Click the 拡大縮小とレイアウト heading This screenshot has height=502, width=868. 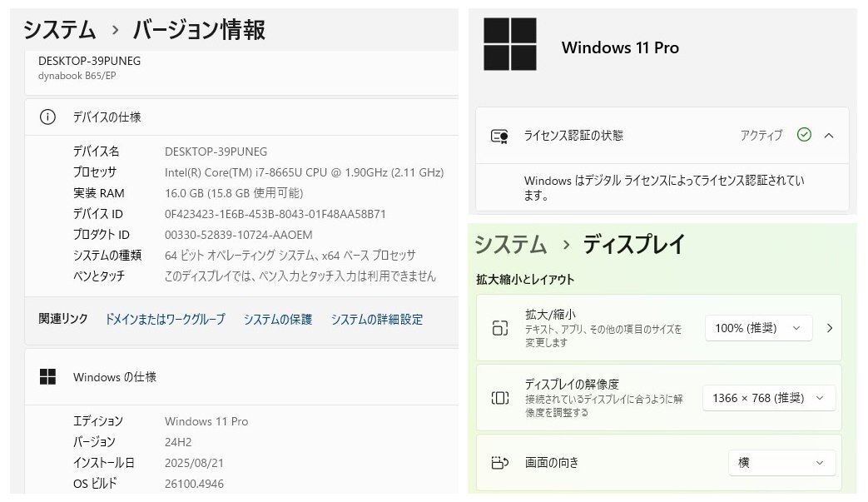(525, 280)
